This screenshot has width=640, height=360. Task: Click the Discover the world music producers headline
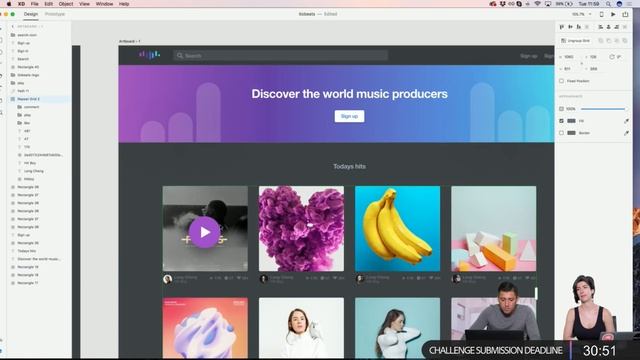pos(349,94)
